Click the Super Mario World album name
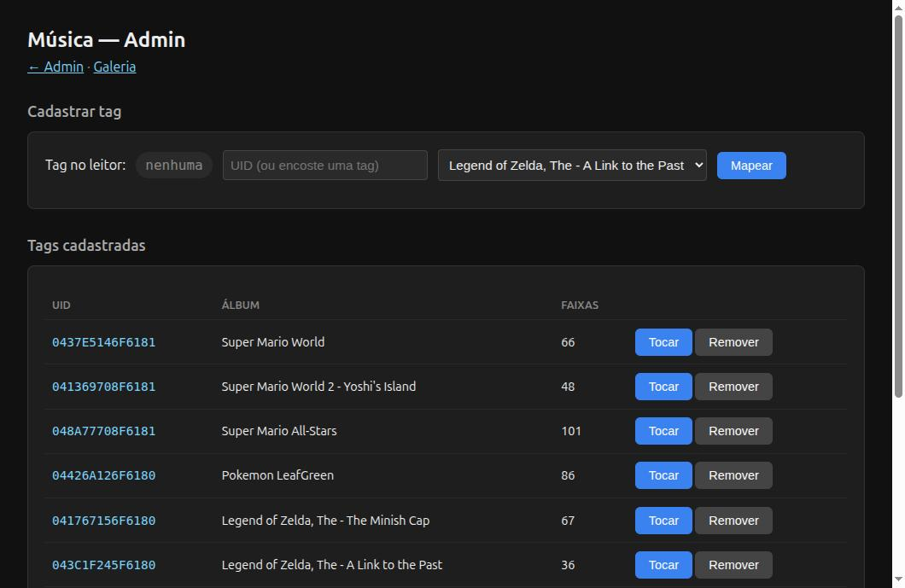The width and height of the screenshot is (905, 588). coord(273,342)
